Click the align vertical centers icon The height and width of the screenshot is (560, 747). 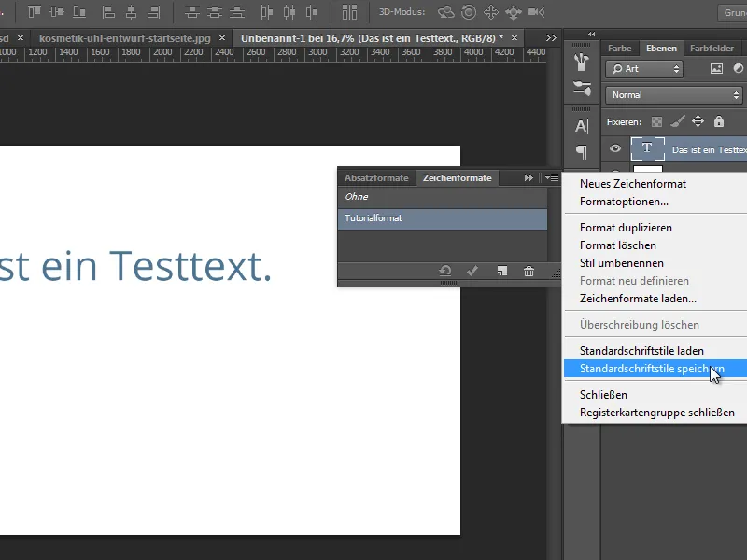(57, 12)
